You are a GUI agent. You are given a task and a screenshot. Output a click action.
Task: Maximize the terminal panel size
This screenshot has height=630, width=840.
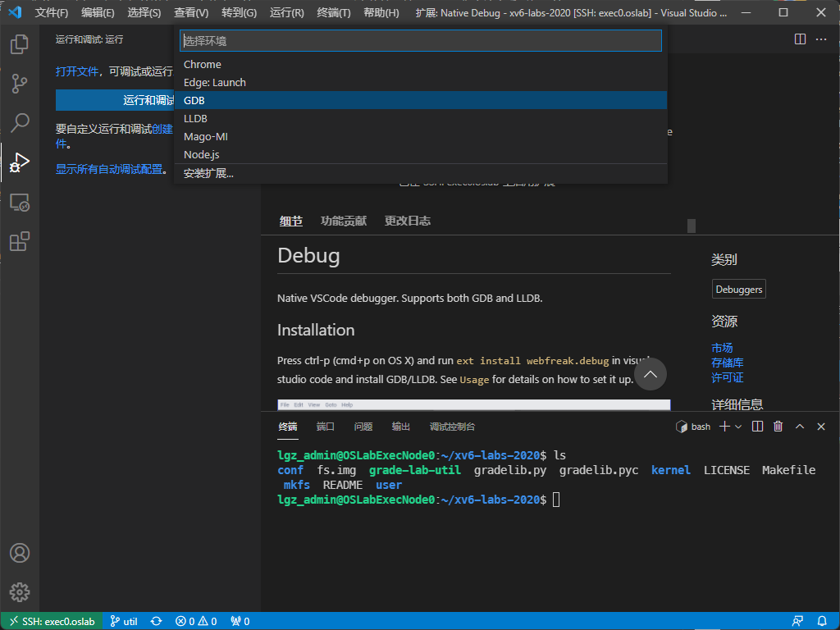pyautogui.click(x=800, y=427)
